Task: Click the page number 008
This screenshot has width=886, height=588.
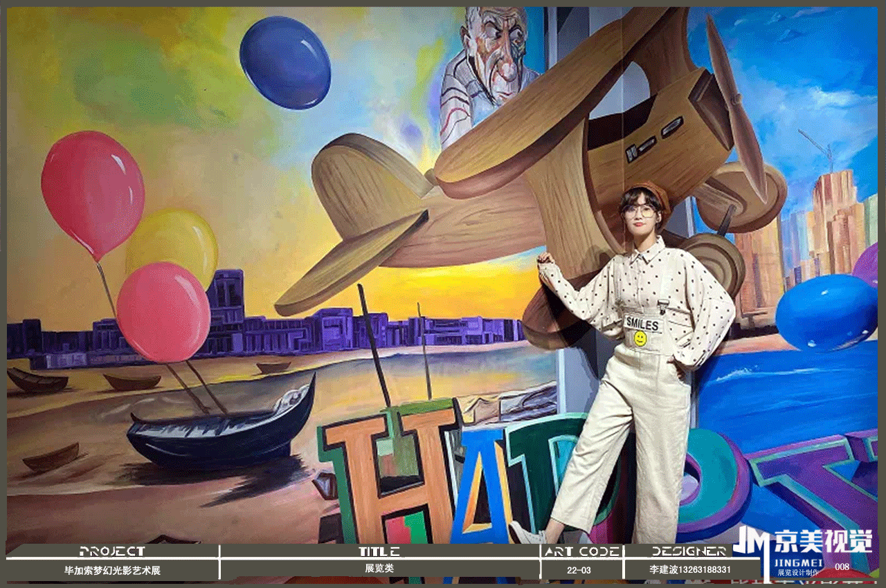Action: point(842,567)
